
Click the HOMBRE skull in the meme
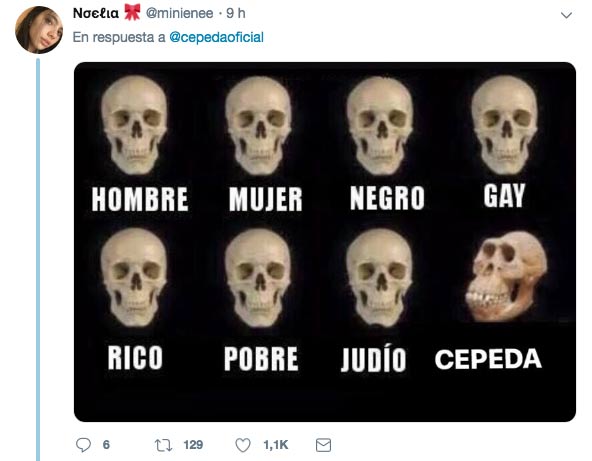tap(134, 125)
